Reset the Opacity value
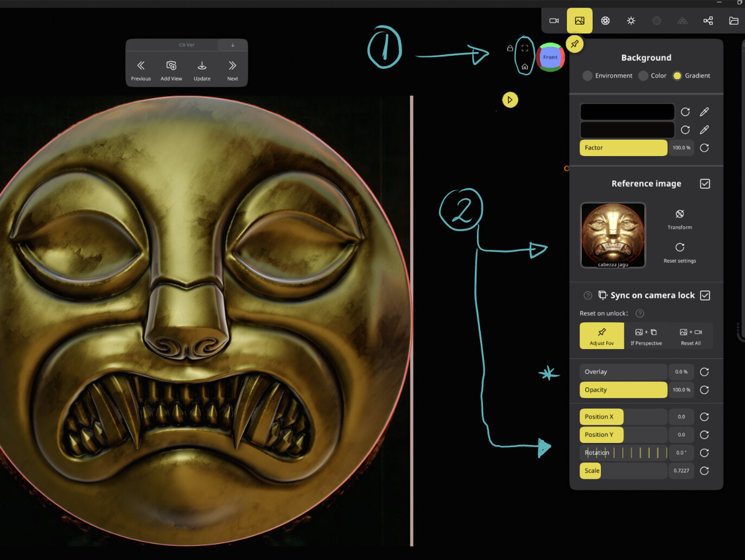 (704, 390)
